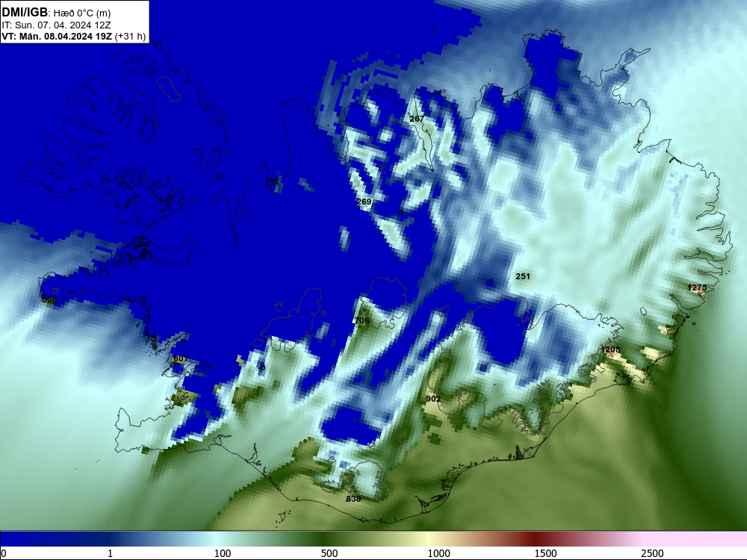Click the colour scale label 0
Image resolution: width=747 pixels, height=560 pixels.
click(x=4, y=553)
